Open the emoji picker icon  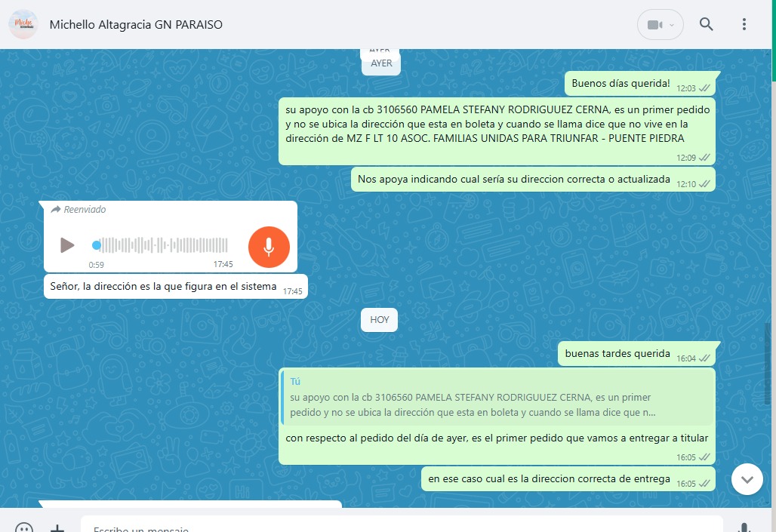pyautogui.click(x=24, y=527)
